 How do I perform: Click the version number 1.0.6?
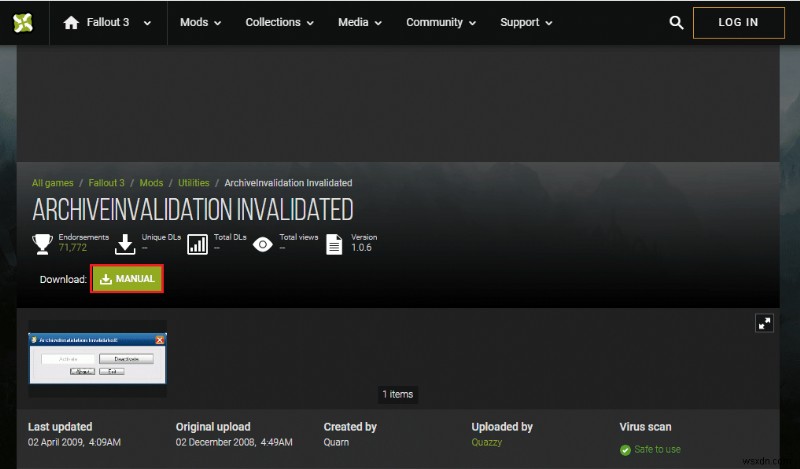361,248
